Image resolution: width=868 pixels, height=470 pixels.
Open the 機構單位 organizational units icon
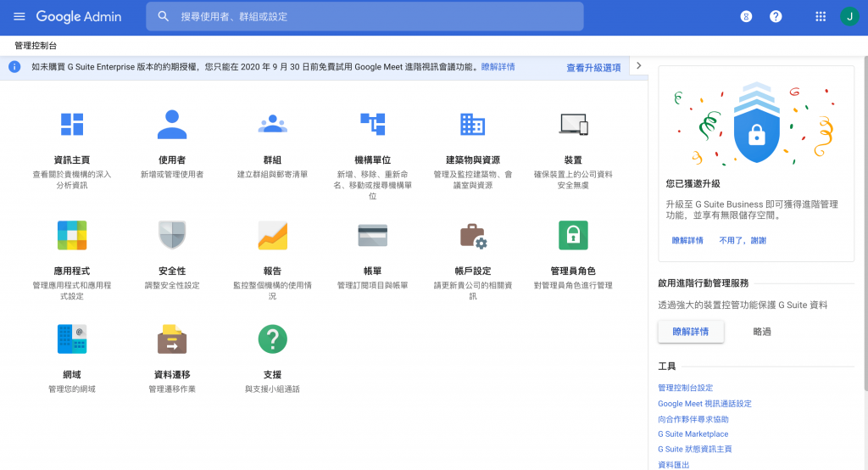pyautogui.click(x=373, y=124)
